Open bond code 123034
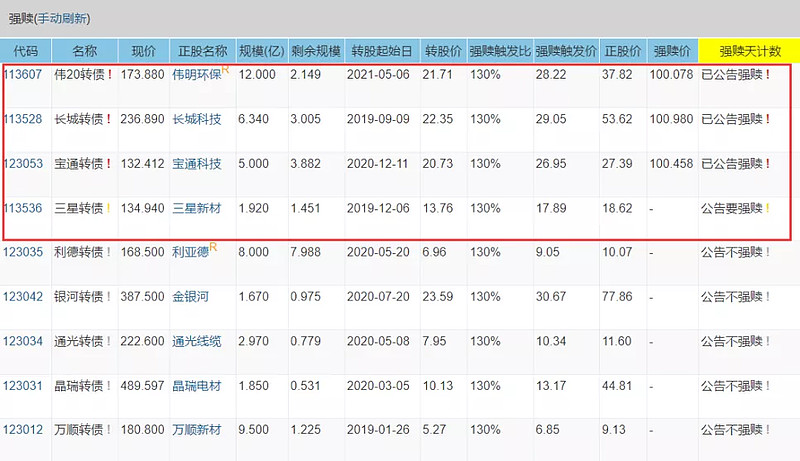The image size is (800, 461). pyautogui.click(x=22, y=341)
